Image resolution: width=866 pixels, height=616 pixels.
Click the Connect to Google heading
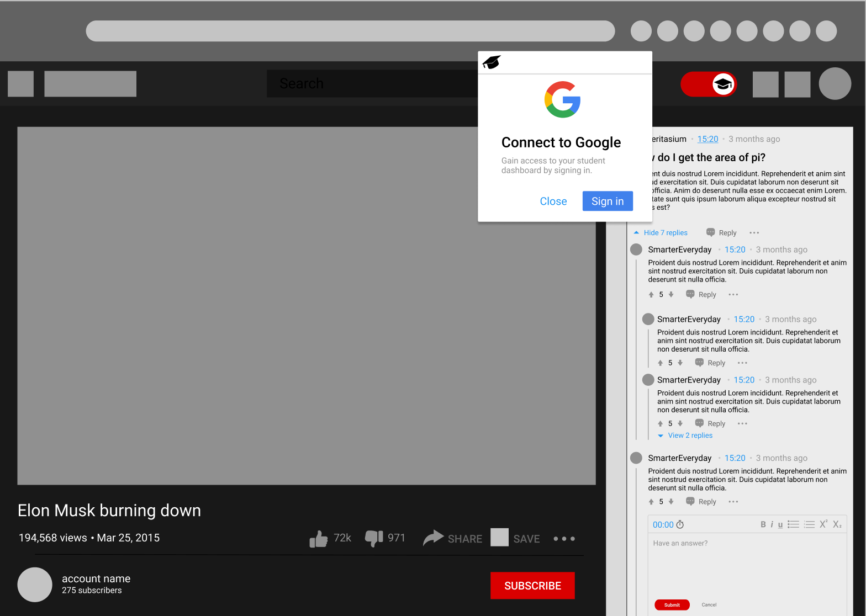coord(561,142)
